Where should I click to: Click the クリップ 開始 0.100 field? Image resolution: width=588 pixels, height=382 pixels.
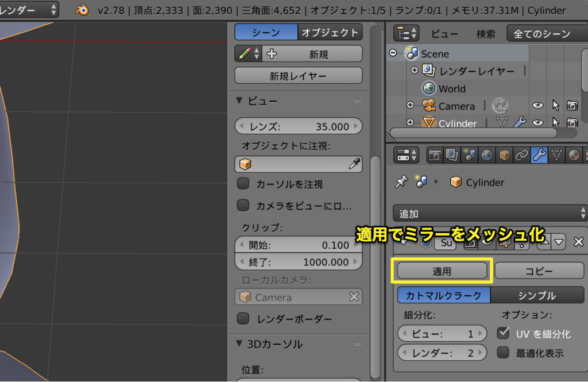tap(299, 245)
